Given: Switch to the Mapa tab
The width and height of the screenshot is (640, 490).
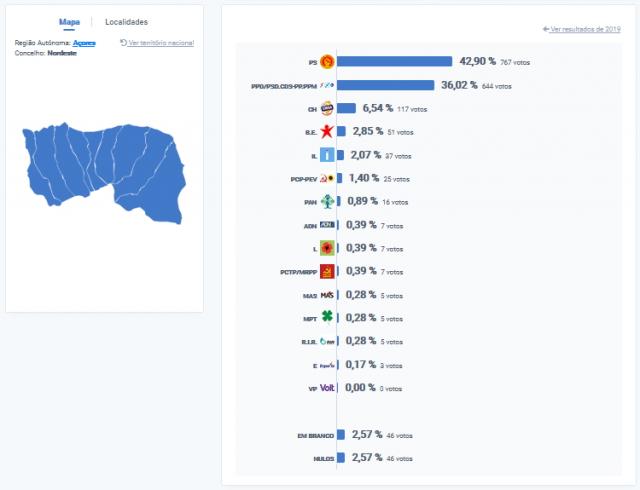Looking at the screenshot, I should (69, 21).
